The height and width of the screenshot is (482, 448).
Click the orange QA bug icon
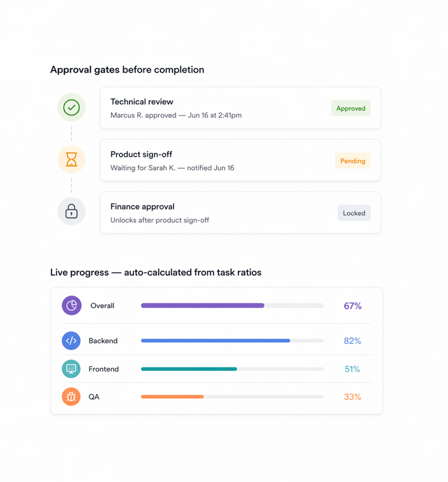coord(71,397)
